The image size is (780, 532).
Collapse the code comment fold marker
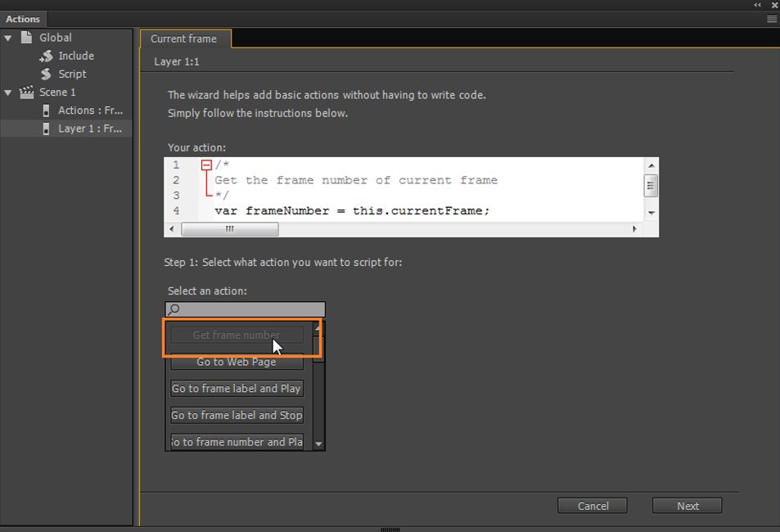pos(206,165)
